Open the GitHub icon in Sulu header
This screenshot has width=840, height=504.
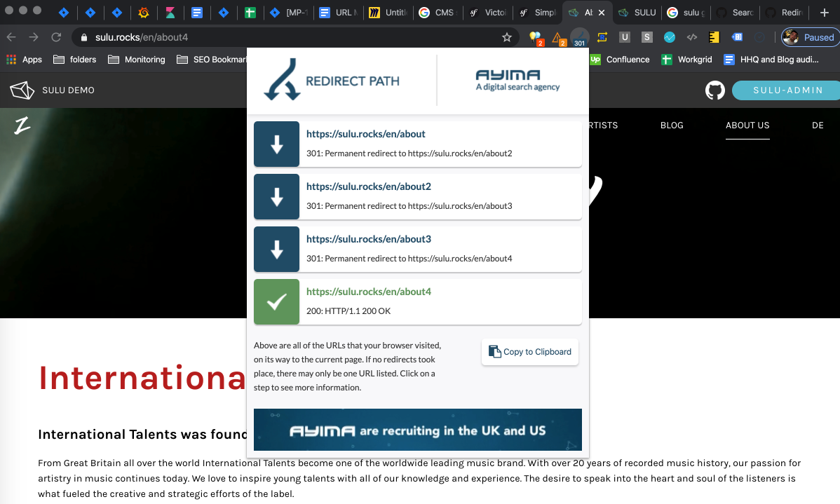[715, 90]
